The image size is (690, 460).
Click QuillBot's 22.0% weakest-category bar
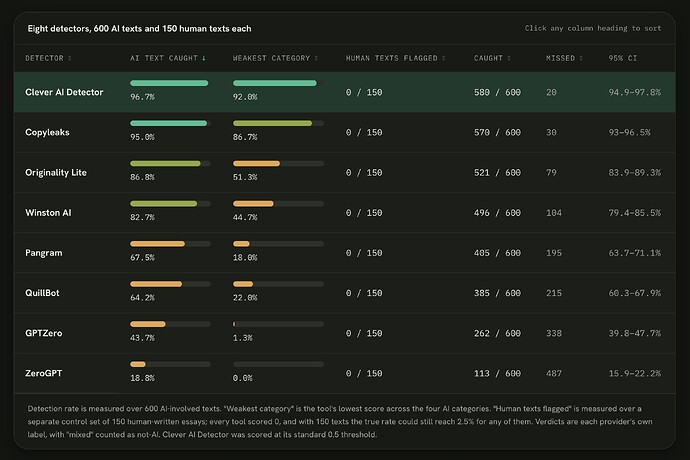[278, 284]
